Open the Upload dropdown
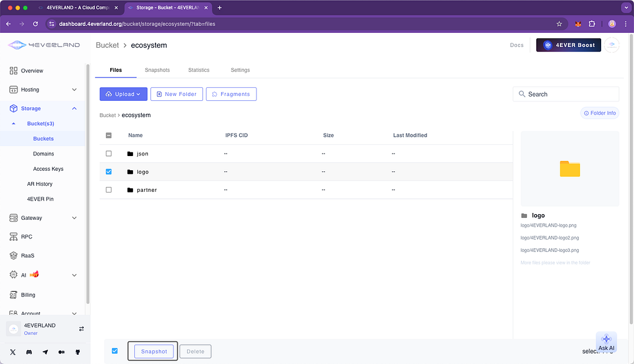634x364 pixels. [123, 94]
